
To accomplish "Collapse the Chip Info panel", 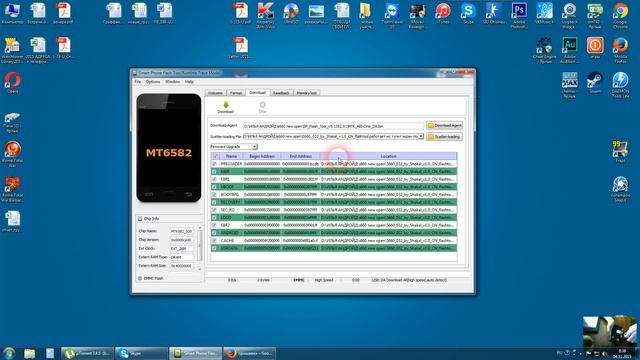I will (x=140, y=219).
